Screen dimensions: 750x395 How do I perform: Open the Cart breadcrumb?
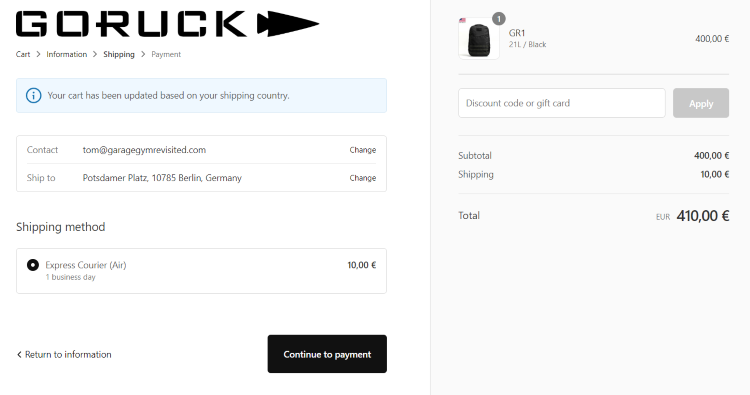click(x=23, y=54)
